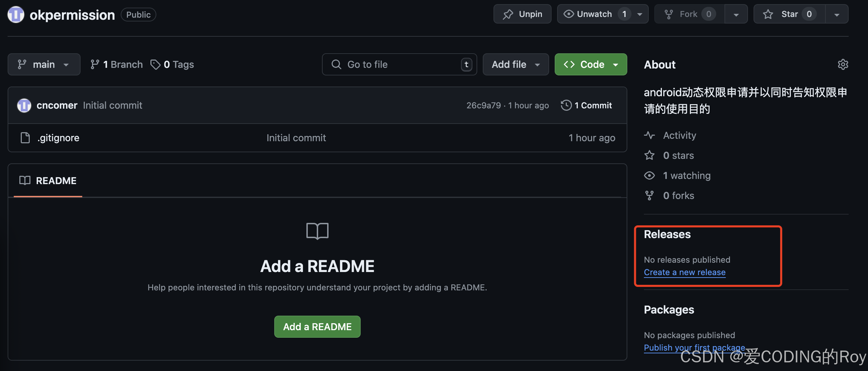Image resolution: width=868 pixels, height=371 pixels.
Task: Click the star count 0 badge
Action: coord(809,14)
